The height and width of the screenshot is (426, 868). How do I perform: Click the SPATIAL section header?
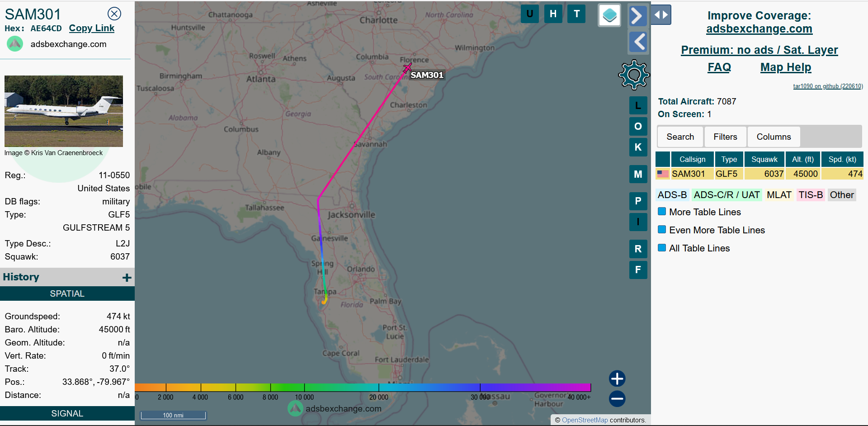(67, 293)
